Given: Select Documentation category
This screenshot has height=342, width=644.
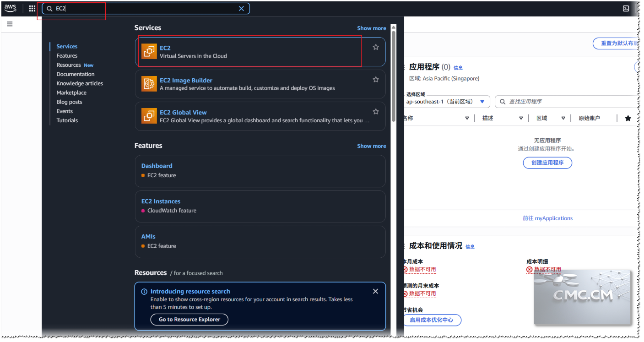Looking at the screenshot, I should (76, 74).
